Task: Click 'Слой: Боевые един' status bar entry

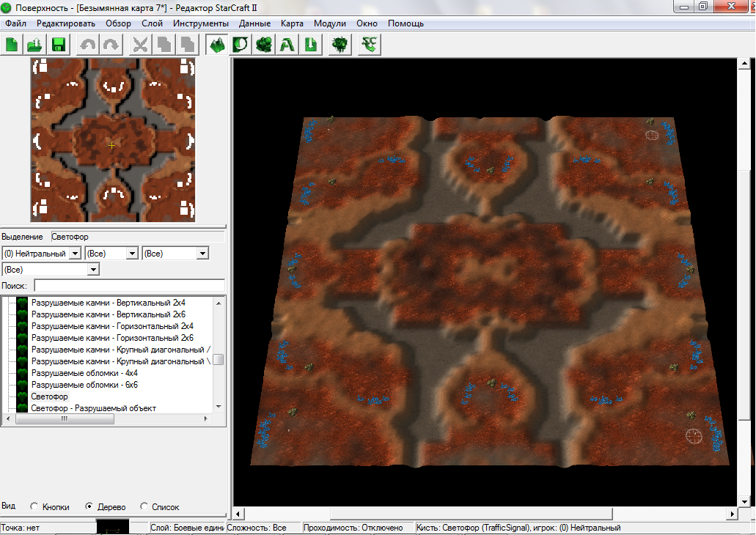Action: 187,528
